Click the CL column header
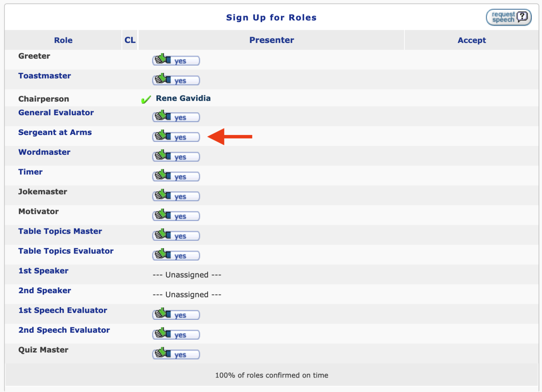Image resolution: width=542 pixels, height=392 pixels. click(x=130, y=40)
